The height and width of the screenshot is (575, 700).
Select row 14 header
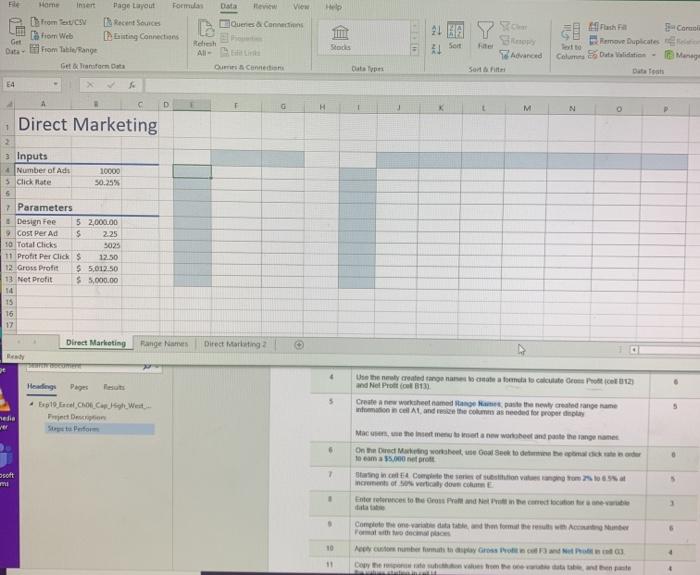[x=8, y=291]
